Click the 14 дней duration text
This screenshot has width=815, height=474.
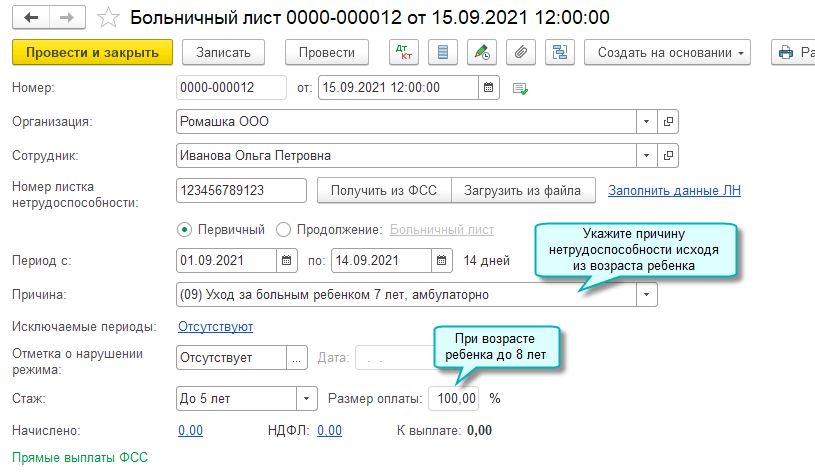point(487,260)
